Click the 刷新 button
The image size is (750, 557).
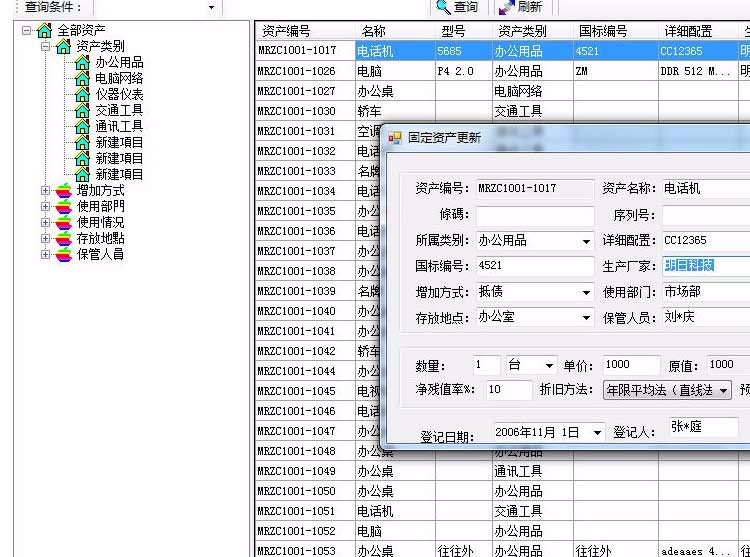pyautogui.click(x=521, y=7)
